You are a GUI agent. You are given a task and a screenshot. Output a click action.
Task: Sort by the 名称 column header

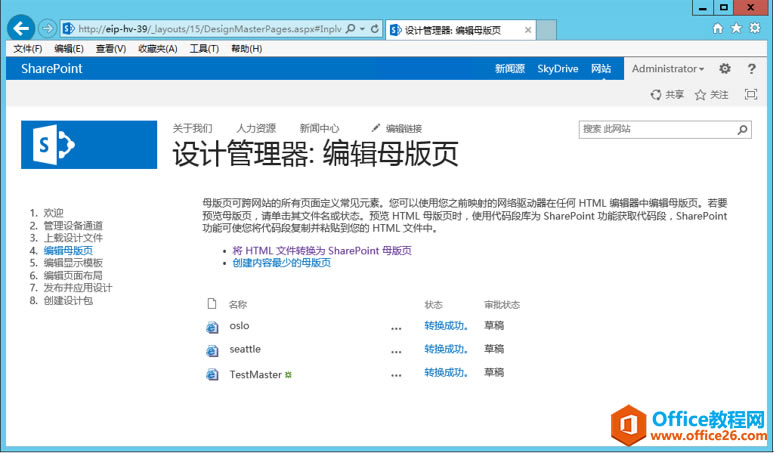pos(238,304)
